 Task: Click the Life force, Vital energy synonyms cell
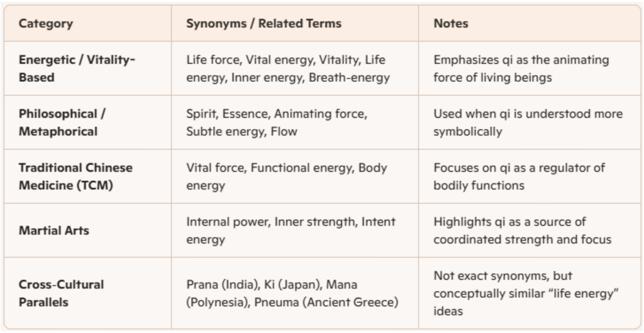(286, 68)
